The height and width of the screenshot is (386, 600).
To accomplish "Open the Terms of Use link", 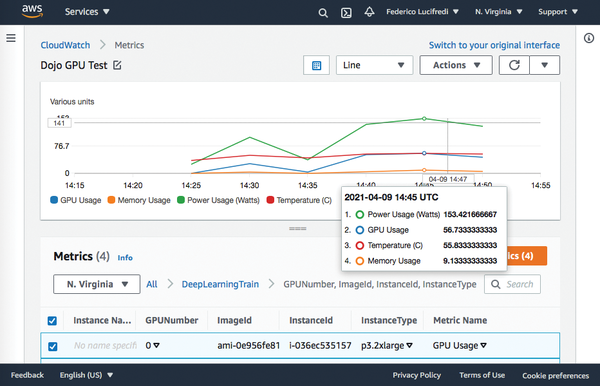I will [x=482, y=375].
